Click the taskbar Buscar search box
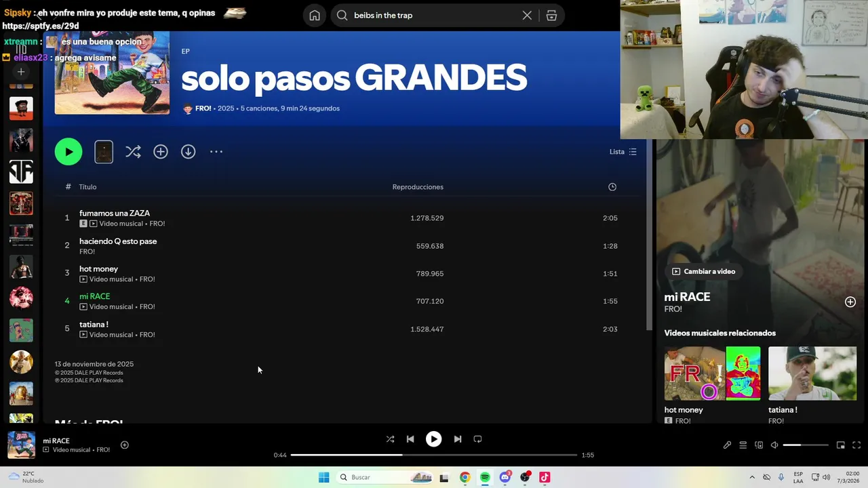Image resolution: width=868 pixels, height=488 pixels. click(x=384, y=477)
